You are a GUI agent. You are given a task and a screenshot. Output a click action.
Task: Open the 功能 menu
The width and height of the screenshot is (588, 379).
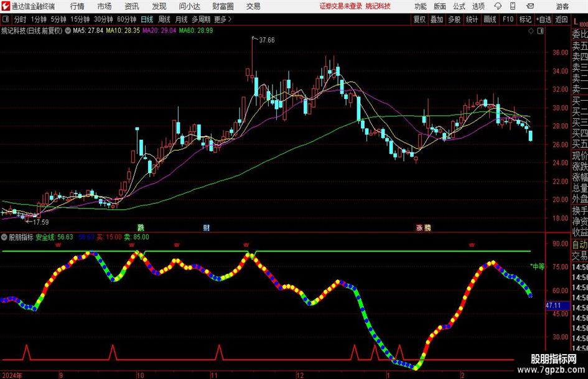(421, 6)
